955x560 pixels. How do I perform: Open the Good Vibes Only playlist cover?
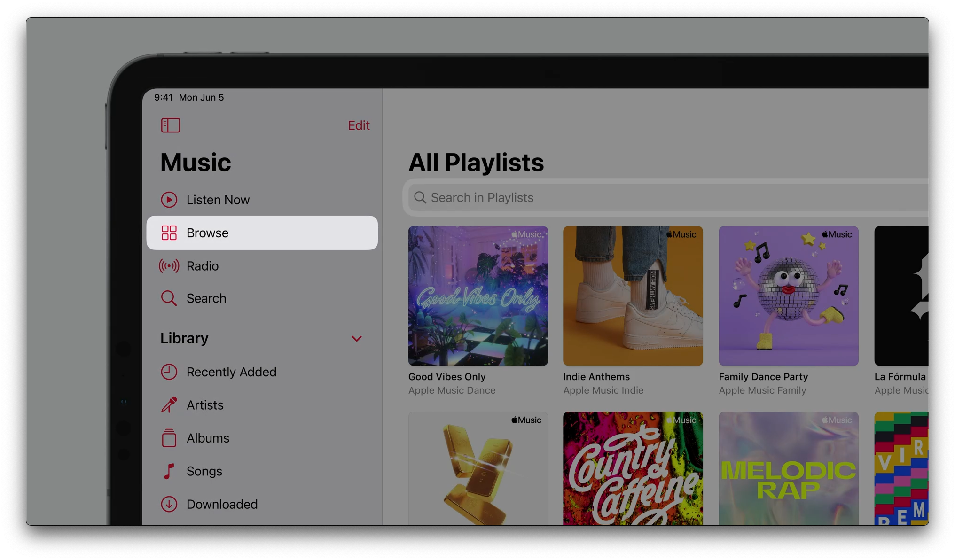[x=478, y=296]
